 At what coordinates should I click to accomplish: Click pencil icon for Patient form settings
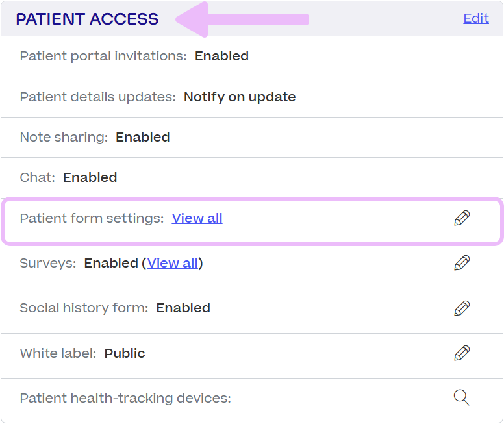pyautogui.click(x=462, y=218)
